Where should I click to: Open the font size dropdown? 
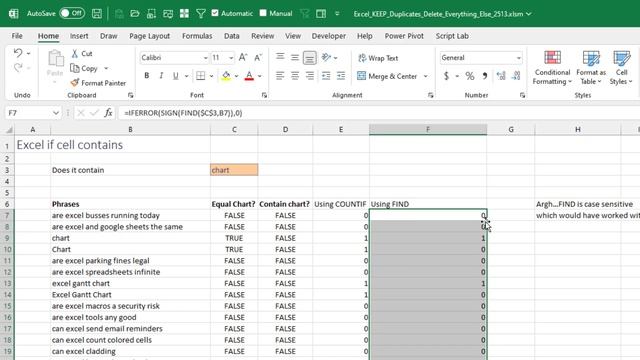click(231, 58)
